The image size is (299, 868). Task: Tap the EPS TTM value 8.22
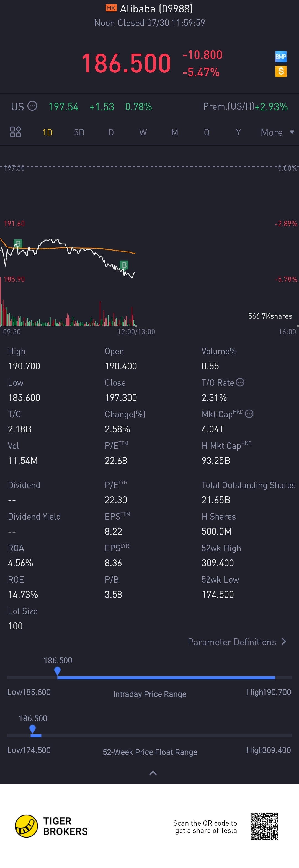[113, 531]
